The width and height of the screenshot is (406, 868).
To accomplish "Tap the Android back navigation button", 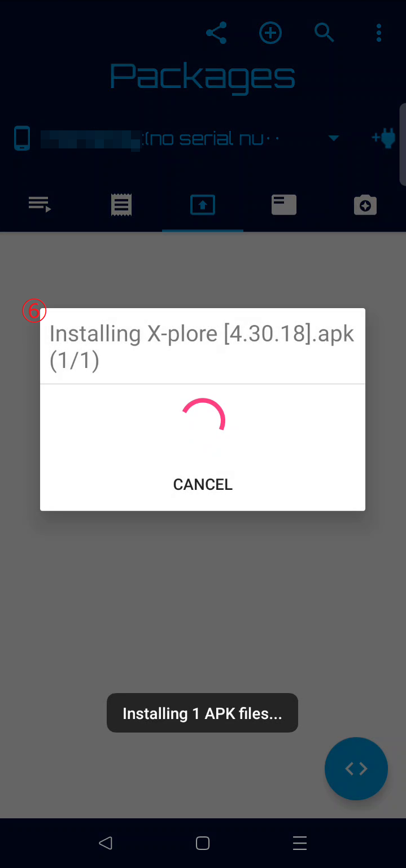I will 106,843.
